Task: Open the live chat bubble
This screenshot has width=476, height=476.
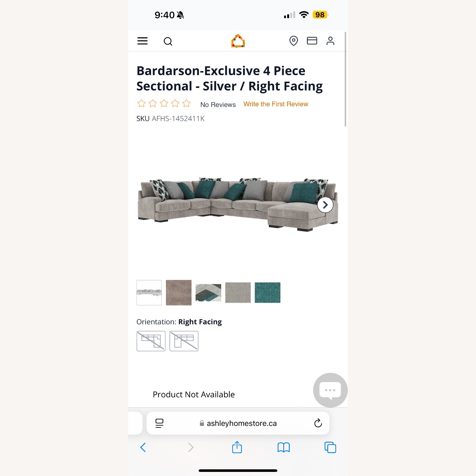Action: 330,390
